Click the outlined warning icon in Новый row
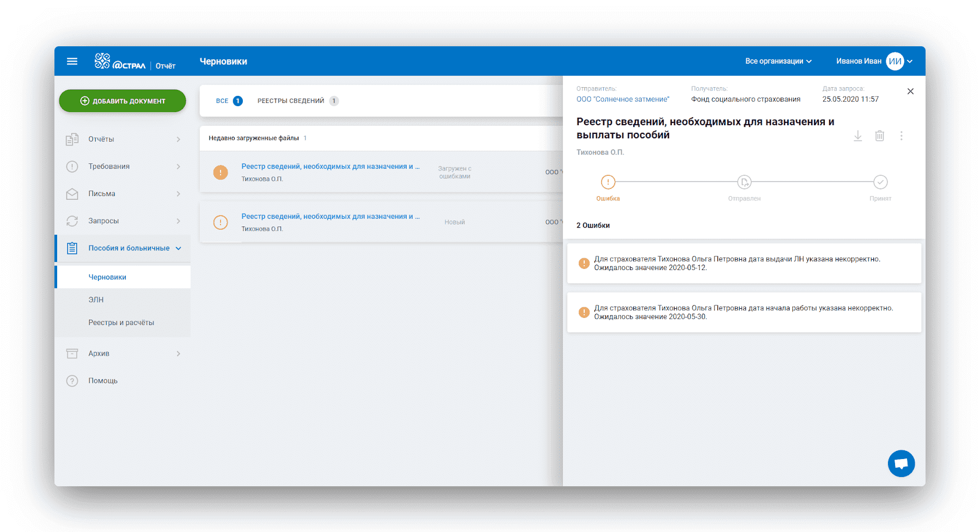 (x=220, y=222)
